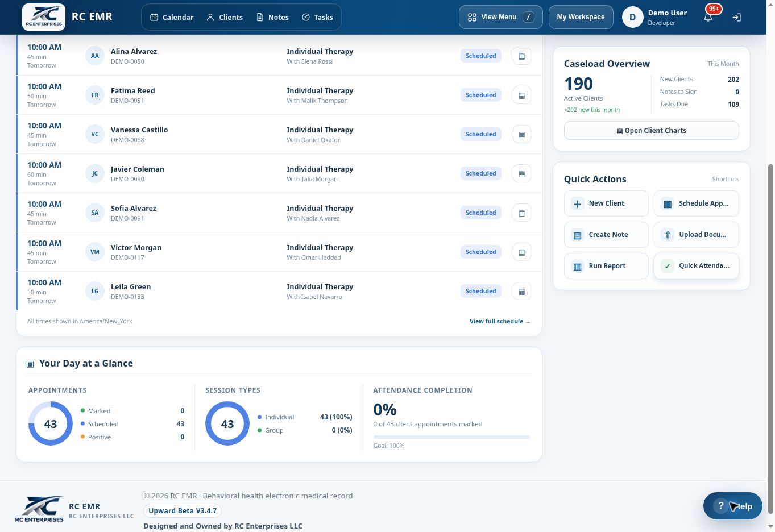The image size is (775, 532).
Task: Click the JC avatar for Javier Coleman
Action: pos(95,173)
